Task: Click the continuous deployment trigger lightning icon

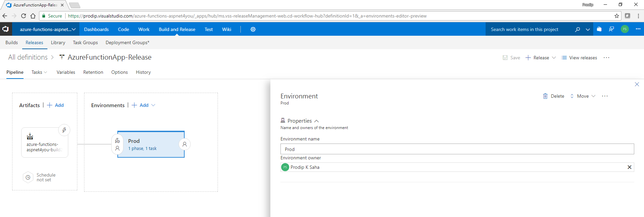Action: coord(64,130)
